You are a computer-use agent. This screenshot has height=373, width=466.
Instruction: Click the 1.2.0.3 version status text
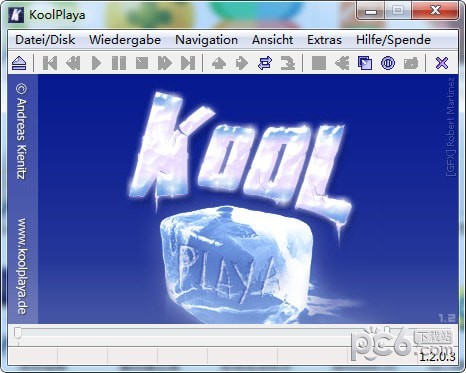tap(437, 357)
